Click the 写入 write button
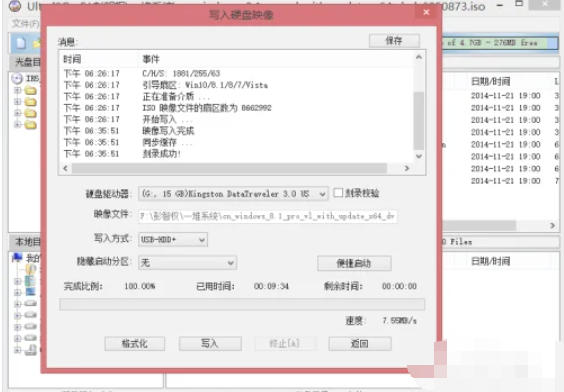This screenshot has width=564, height=392. pos(210,343)
